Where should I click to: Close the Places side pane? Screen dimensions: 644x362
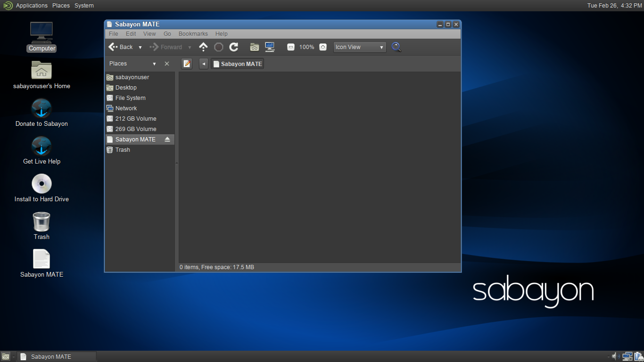[166, 64]
